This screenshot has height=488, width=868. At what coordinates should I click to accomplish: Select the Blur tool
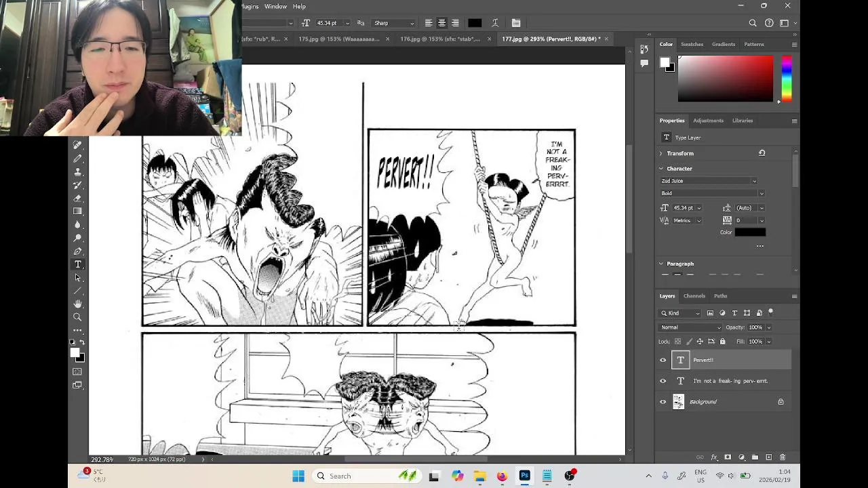(x=77, y=224)
